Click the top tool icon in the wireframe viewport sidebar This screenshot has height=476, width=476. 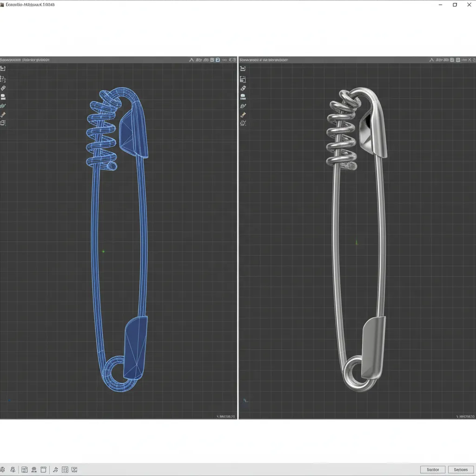tap(3, 68)
